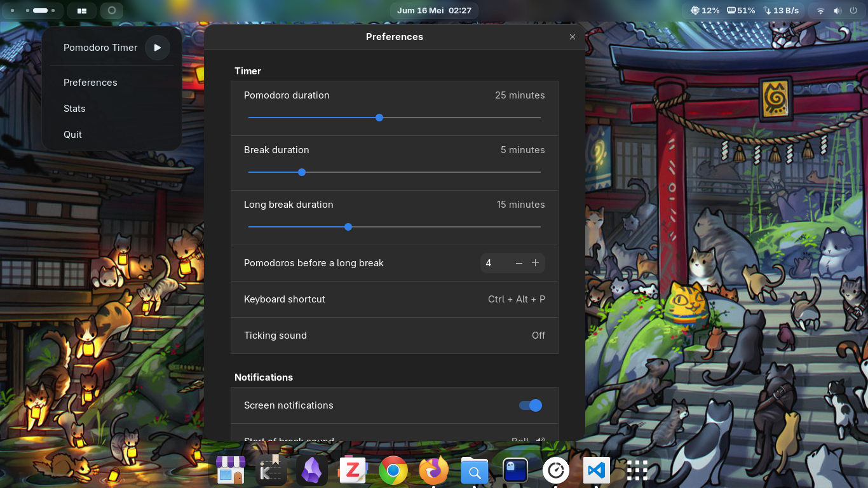The image size is (868, 488).
Task: Launch Obsidian from the dock
Action: tap(311, 471)
